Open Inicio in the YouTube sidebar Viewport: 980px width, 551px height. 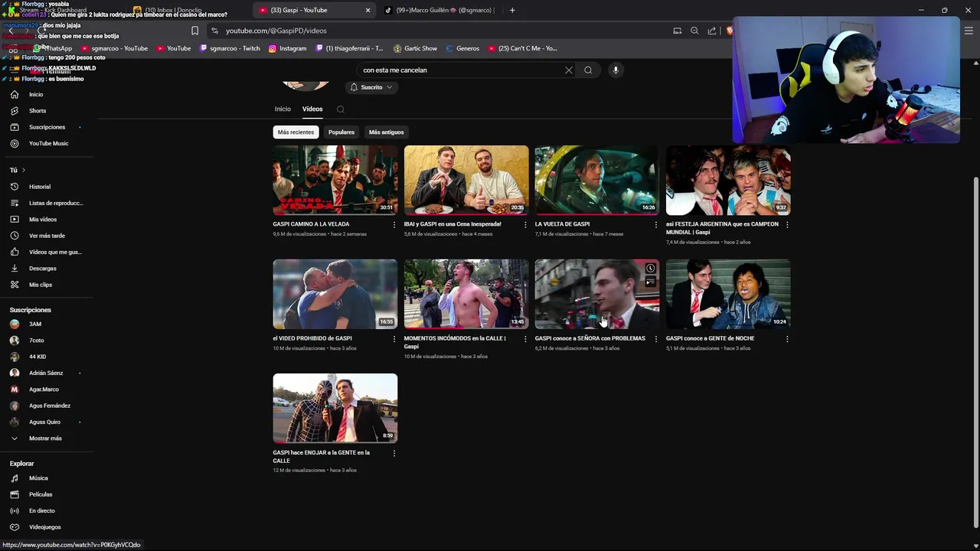36,94
